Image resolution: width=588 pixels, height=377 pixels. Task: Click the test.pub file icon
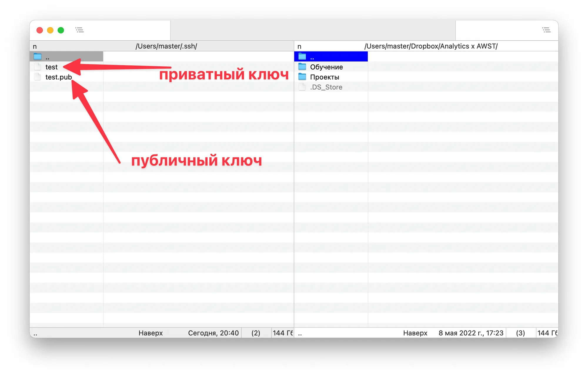pos(37,77)
